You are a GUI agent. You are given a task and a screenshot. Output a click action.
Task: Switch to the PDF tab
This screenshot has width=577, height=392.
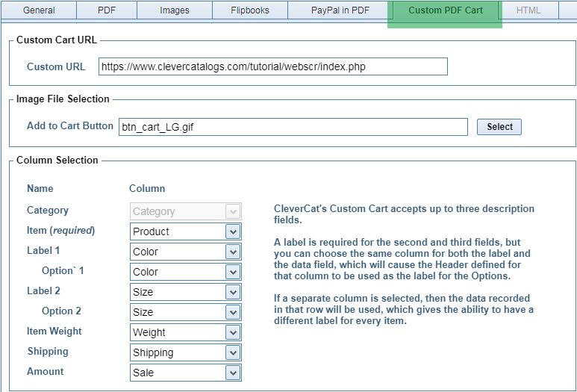(x=107, y=10)
